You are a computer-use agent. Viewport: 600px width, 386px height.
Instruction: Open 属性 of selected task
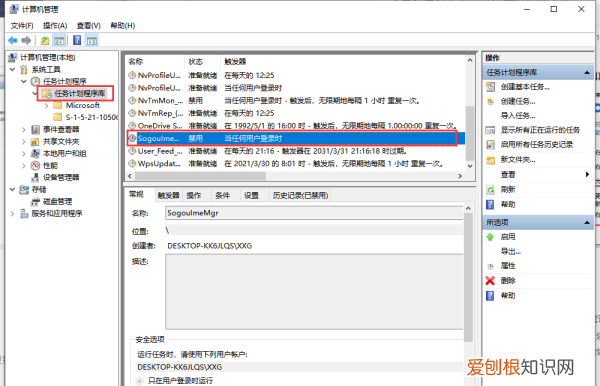pyautogui.click(x=508, y=265)
